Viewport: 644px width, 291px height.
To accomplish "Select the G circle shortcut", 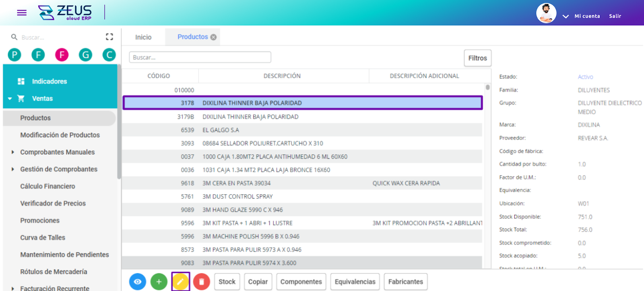I will click(x=85, y=54).
